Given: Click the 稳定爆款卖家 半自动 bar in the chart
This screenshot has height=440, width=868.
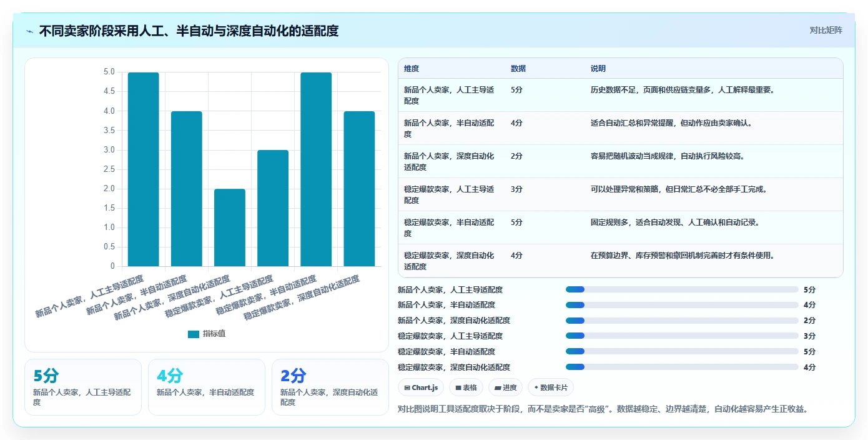Looking at the screenshot, I should click(316, 169).
